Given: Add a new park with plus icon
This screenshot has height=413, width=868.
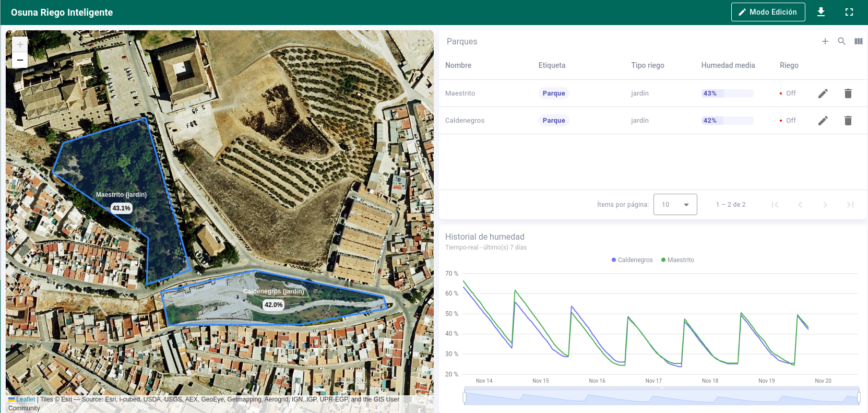Looking at the screenshot, I should pos(825,41).
